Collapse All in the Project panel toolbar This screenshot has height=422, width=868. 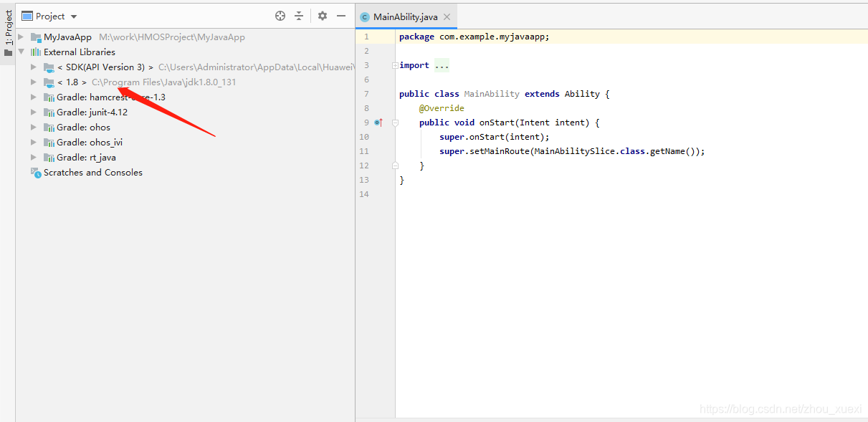coord(299,16)
